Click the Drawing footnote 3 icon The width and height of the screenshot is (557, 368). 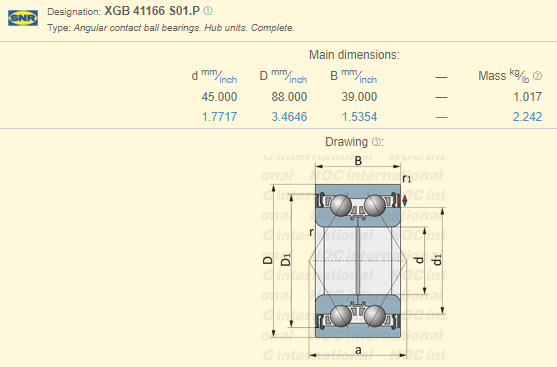click(x=376, y=142)
